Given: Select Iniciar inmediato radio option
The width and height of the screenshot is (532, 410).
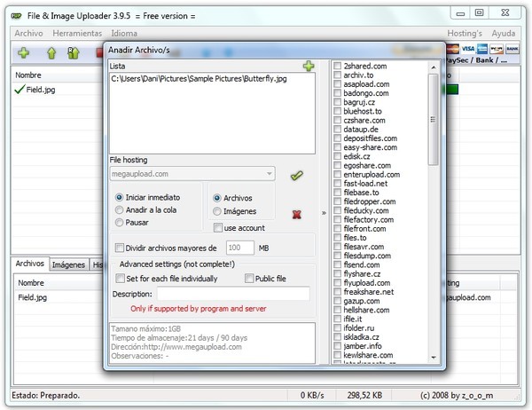Looking at the screenshot, I should point(119,197).
